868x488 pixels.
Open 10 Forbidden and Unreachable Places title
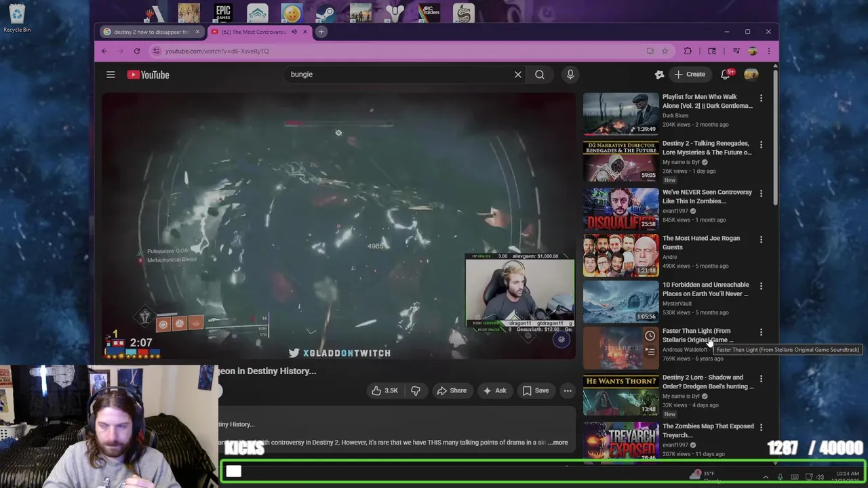(706, 289)
